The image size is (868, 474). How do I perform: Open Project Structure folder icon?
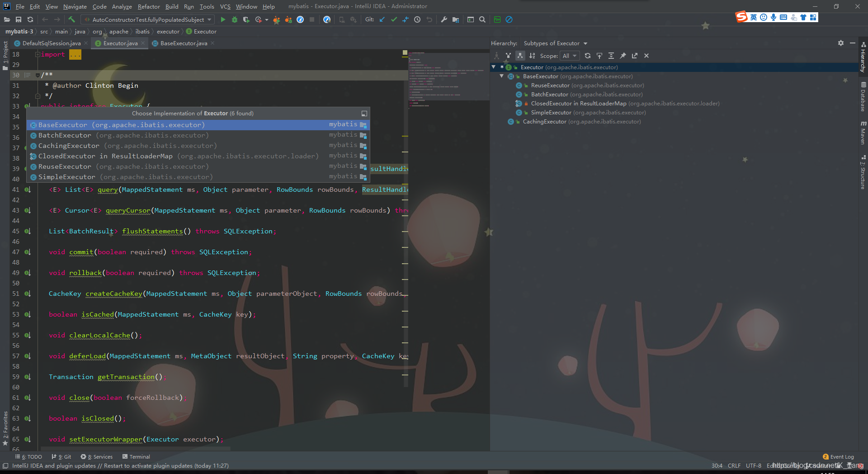point(456,19)
